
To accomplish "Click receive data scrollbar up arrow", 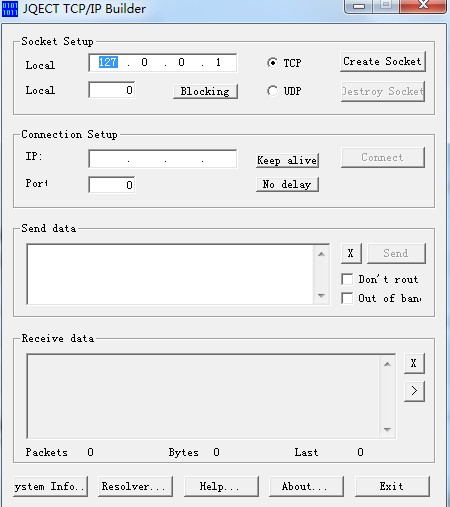I will [387, 364].
